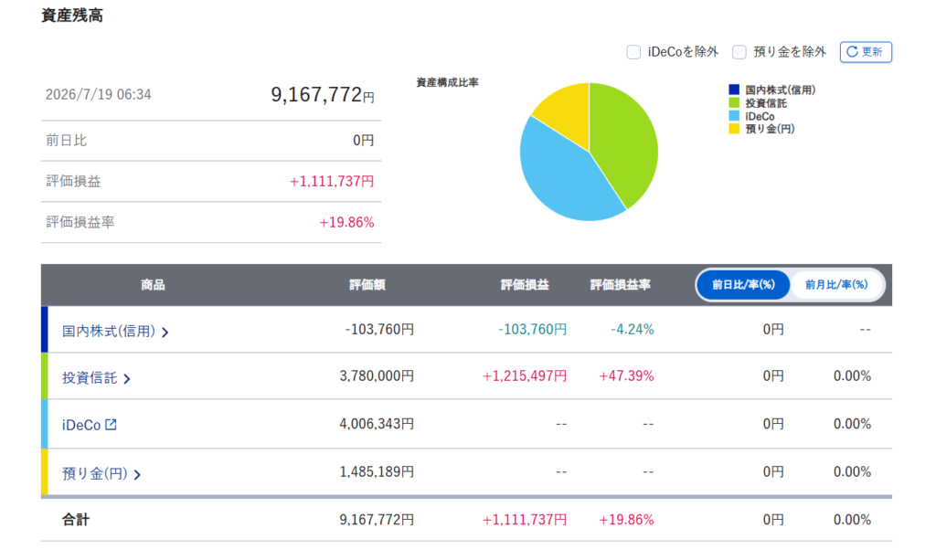
Task: Expand the 預り金(円) chevron arrow
Action: tap(137, 475)
